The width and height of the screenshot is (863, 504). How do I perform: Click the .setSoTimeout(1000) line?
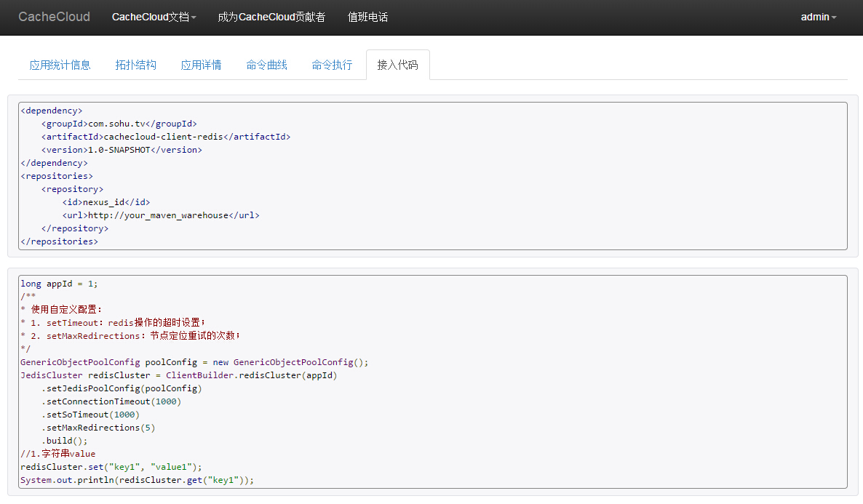[90, 415]
